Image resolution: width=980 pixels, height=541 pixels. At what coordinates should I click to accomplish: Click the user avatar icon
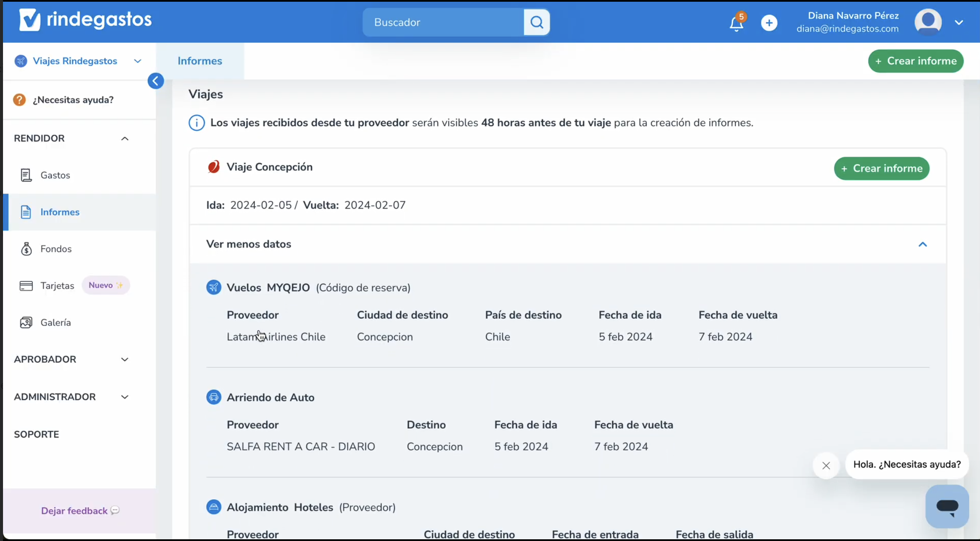[x=928, y=22]
